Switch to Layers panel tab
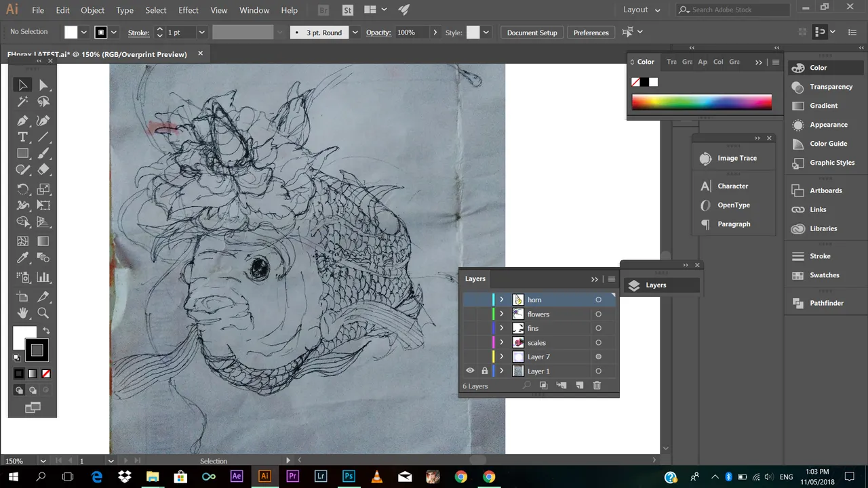This screenshot has width=868, height=488. 475,279
